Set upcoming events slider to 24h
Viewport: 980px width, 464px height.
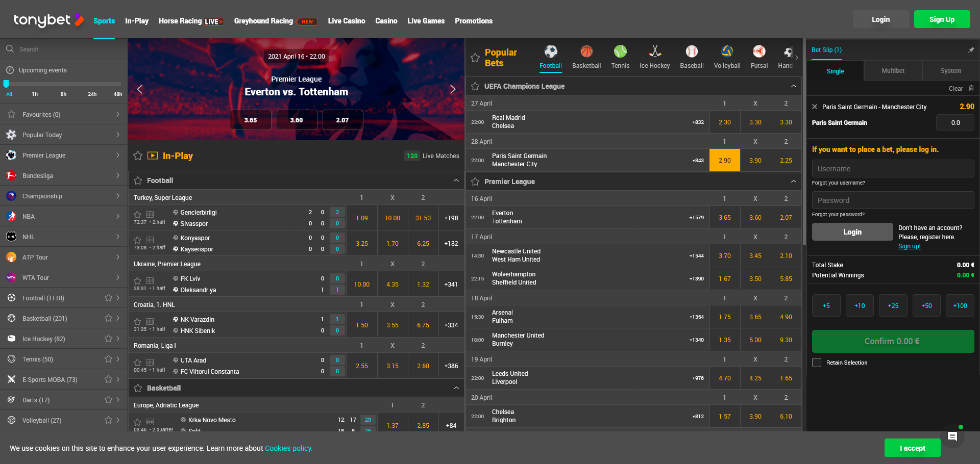pyautogui.click(x=92, y=94)
